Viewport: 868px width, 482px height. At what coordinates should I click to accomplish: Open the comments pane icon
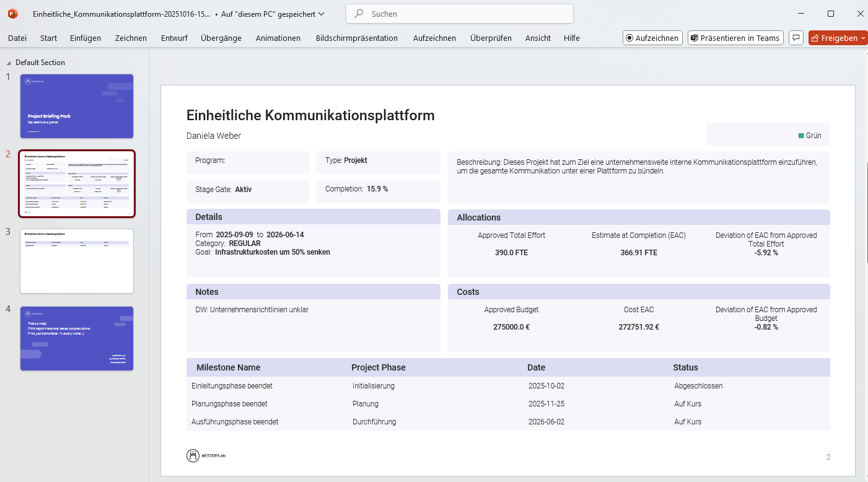coord(796,38)
